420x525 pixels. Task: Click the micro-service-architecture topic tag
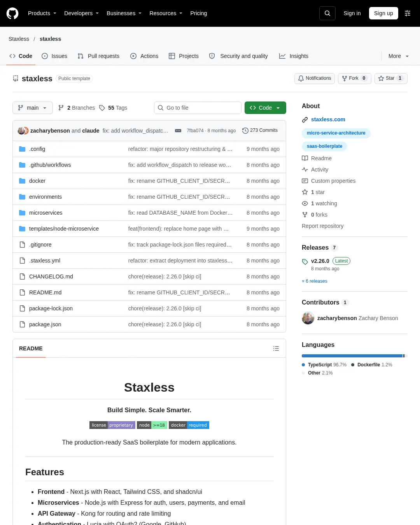coord(336,133)
